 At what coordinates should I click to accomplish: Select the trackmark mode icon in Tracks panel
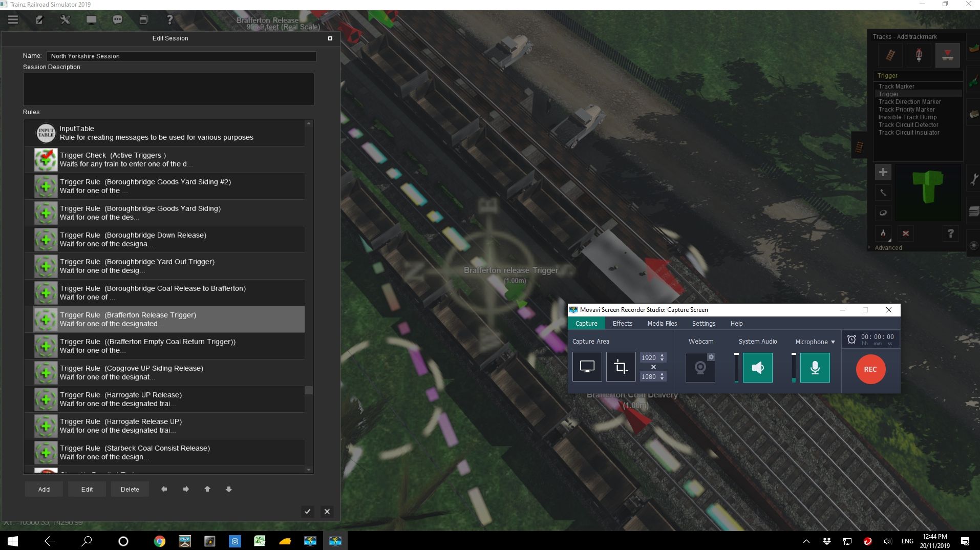point(947,55)
